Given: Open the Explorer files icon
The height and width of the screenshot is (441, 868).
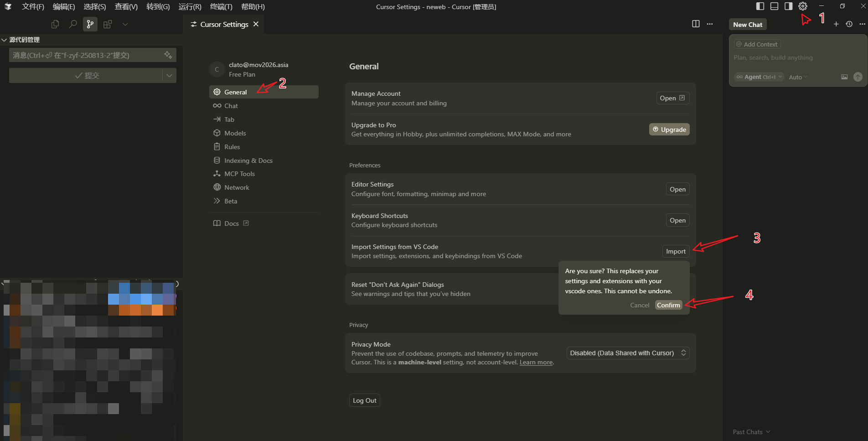Looking at the screenshot, I should 55,24.
